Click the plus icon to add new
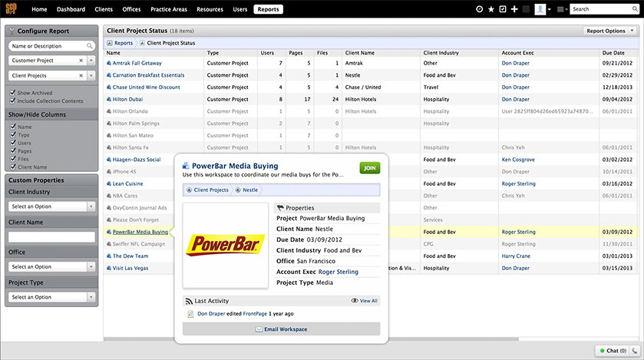Viewport: 644px width, 360px height. tap(514, 9)
